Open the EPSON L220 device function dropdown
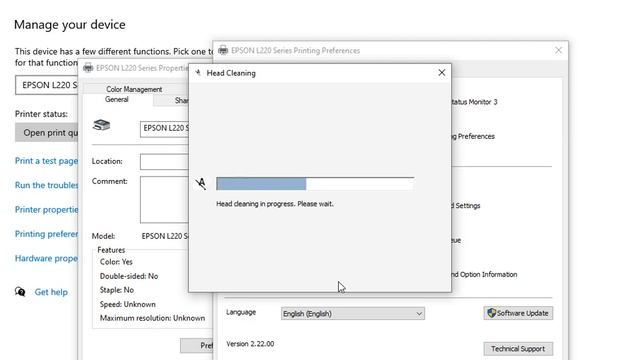The width and height of the screenshot is (640, 360). tap(47, 85)
